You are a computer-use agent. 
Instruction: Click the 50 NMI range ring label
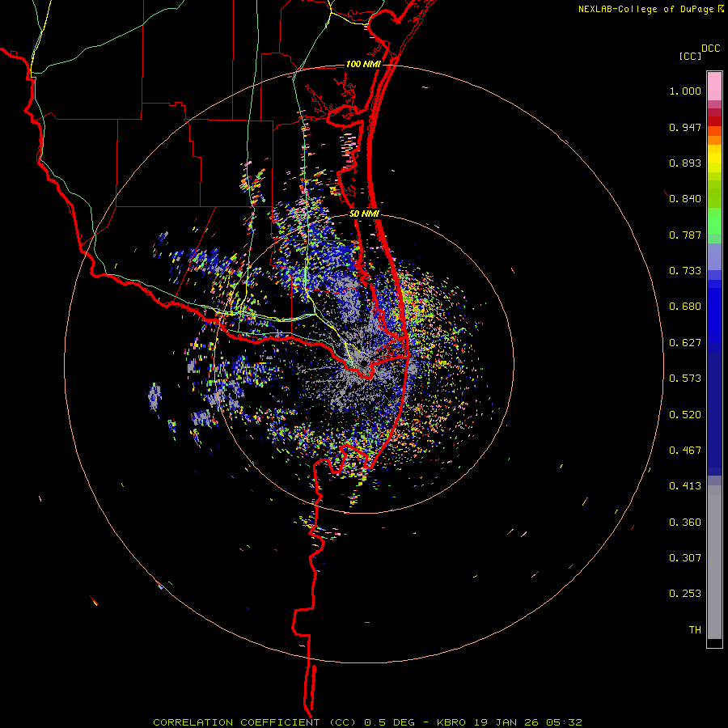[364, 214]
